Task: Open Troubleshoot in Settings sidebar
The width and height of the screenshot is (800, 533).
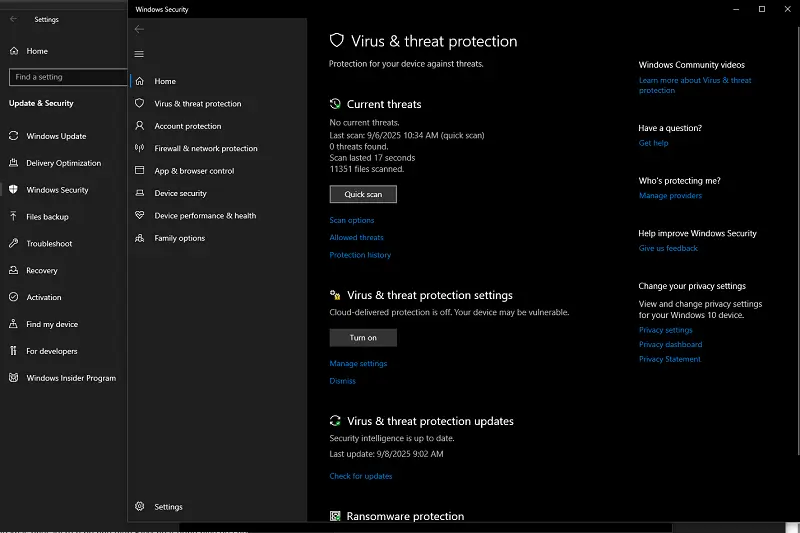Action: 64,244
